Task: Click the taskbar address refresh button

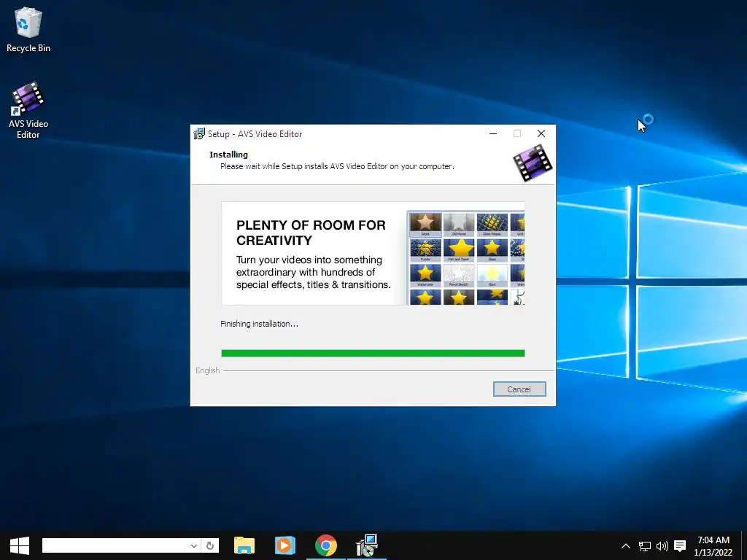Action: point(210,545)
